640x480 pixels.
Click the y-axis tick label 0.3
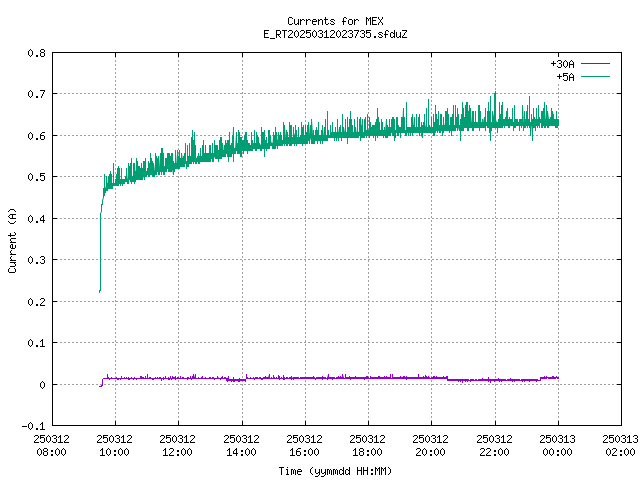(36, 260)
